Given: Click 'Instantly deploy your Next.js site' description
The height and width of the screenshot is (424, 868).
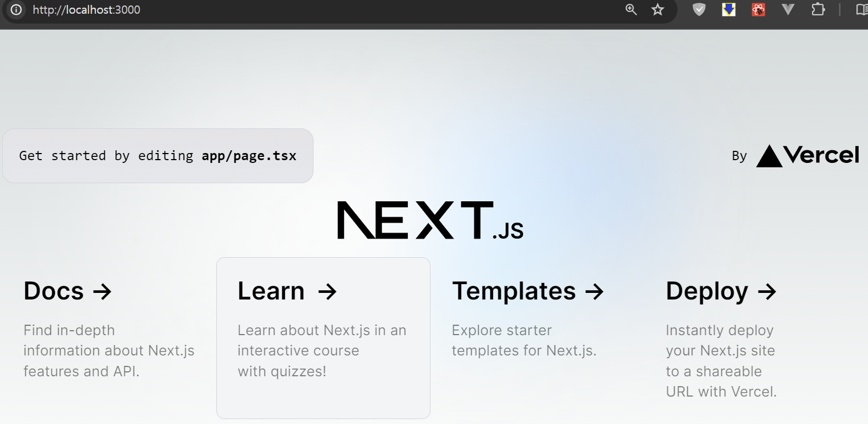Looking at the screenshot, I should [x=721, y=361].
